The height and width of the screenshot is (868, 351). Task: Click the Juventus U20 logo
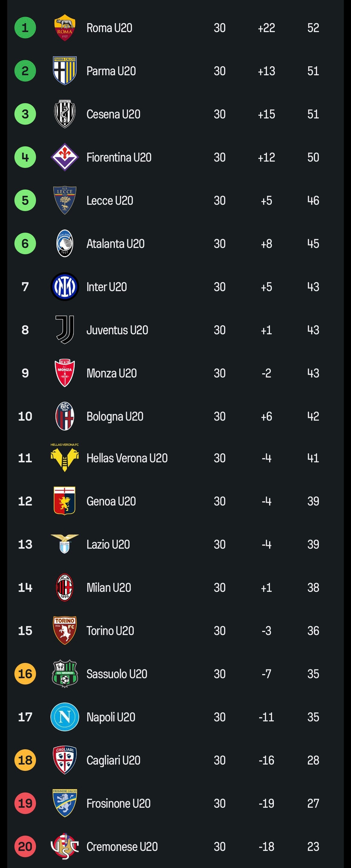point(65,330)
